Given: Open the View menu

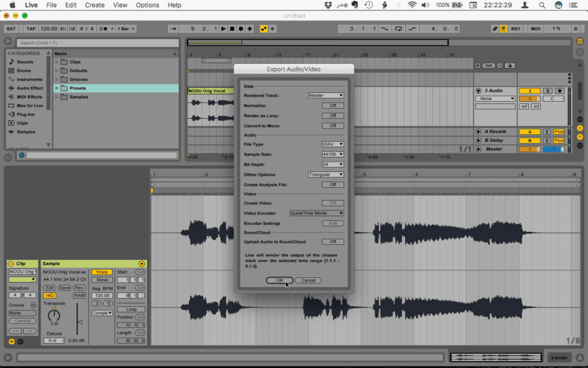Looking at the screenshot, I should (x=120, y=5).
